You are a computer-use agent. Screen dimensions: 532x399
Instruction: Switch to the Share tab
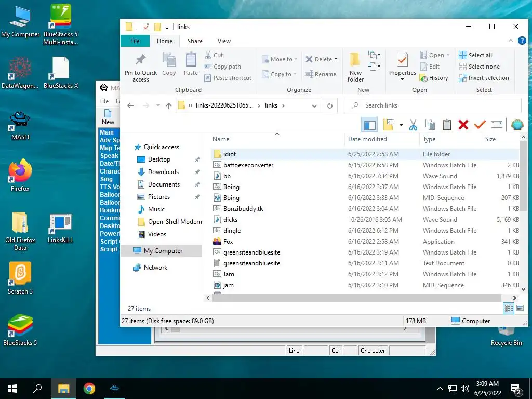195,41
